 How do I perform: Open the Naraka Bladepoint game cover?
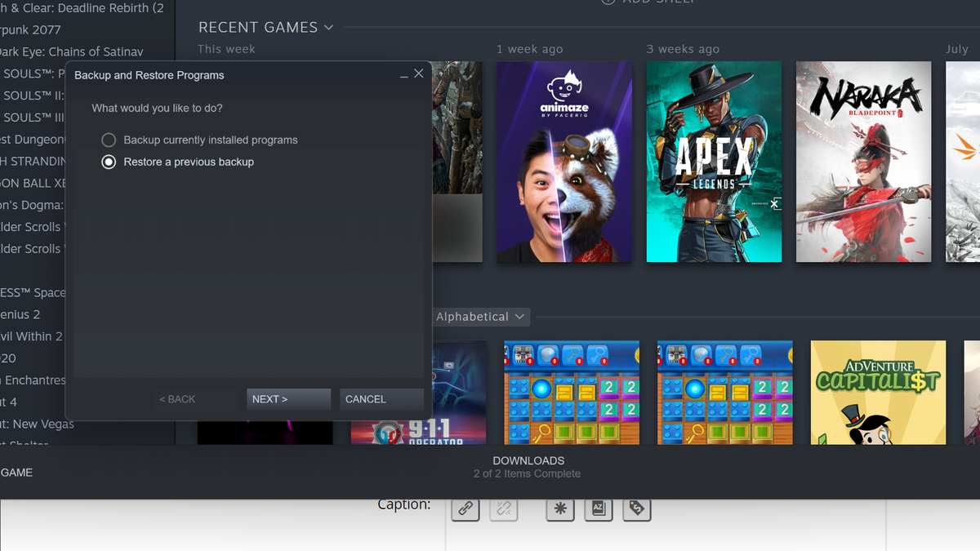(x=863, y=162)
